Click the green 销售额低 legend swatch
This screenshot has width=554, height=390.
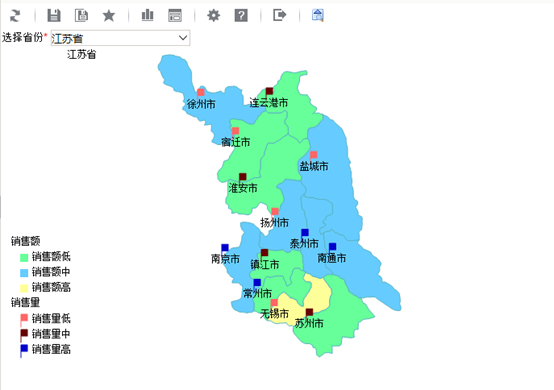pyautogui.click(x=24, y=257)
